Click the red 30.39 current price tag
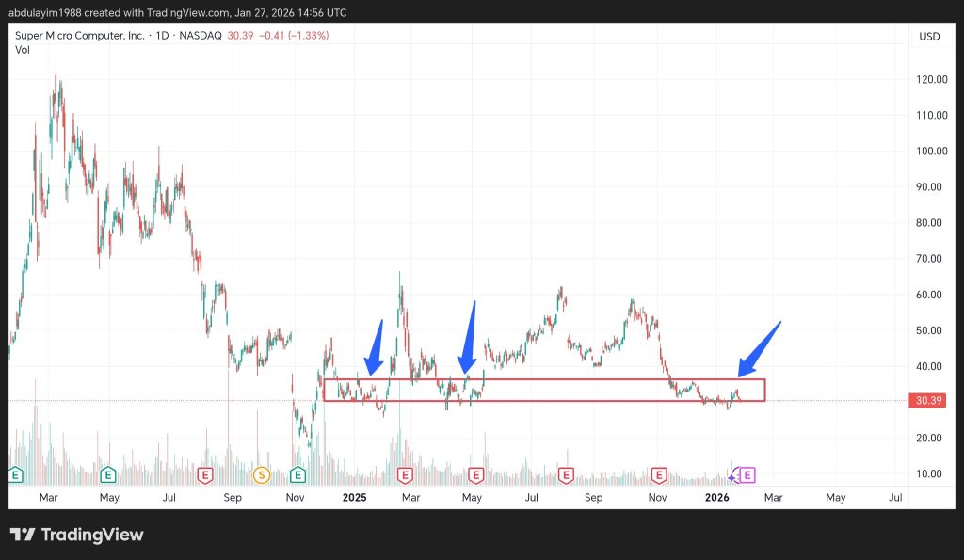 tap(927, 400)
